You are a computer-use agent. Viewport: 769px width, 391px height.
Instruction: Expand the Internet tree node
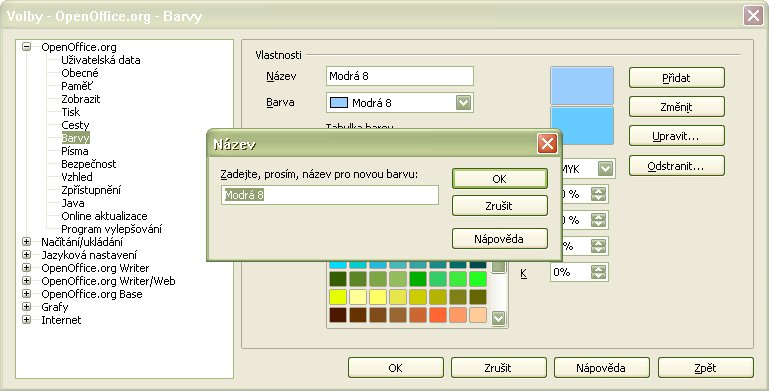(x=26, y=320)
